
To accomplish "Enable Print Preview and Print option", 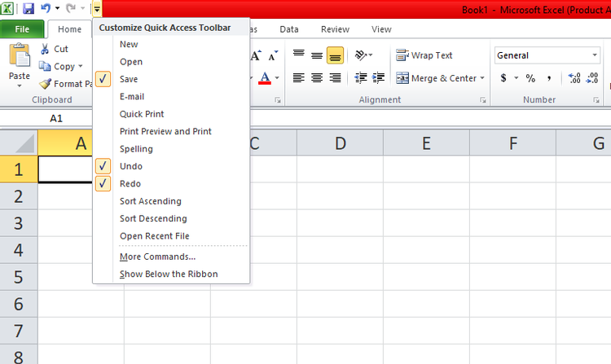I will point(165,132).
